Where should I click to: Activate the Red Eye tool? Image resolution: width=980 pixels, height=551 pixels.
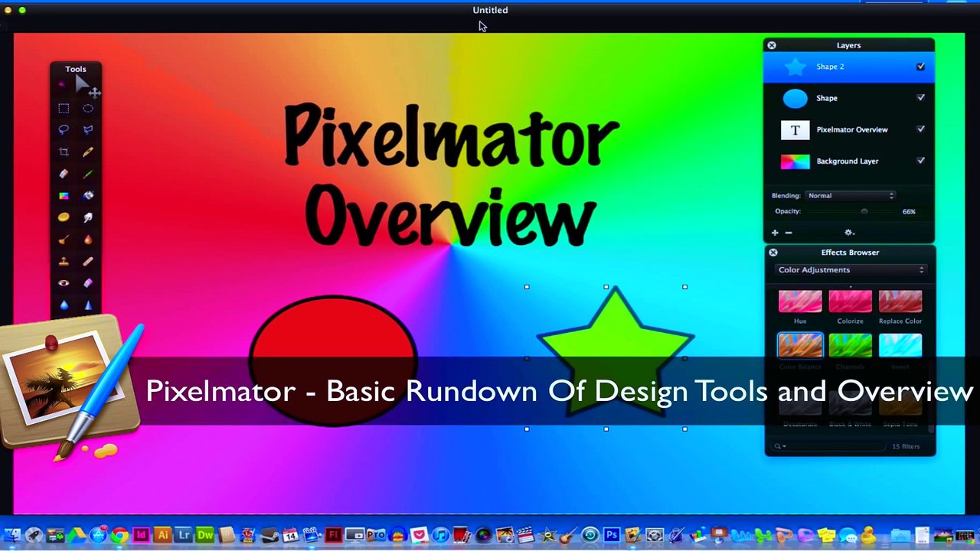(64, 283)
